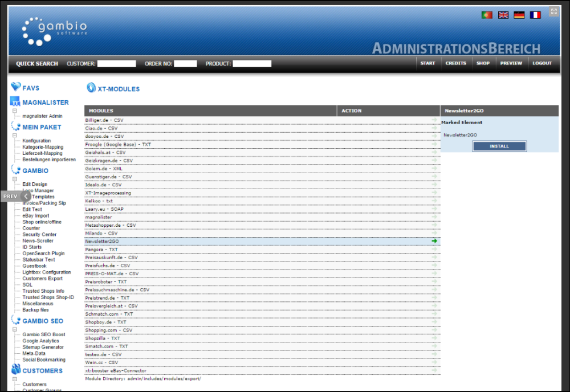
Task: Select the Laary.eu - SOAP row
Action: tap(262, 209)
